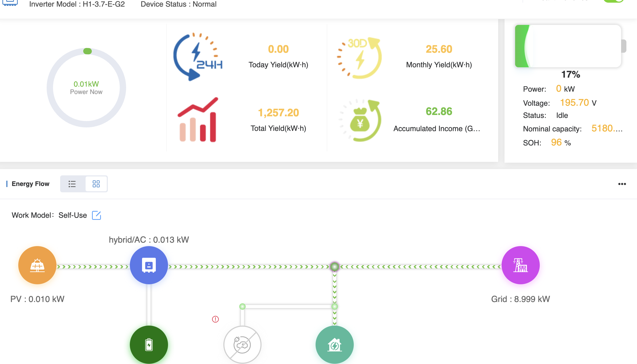Click the orange PV solar panel icon
Viewport: 637px width, 364px height.
pyautogui.click(x=37, y=265)
